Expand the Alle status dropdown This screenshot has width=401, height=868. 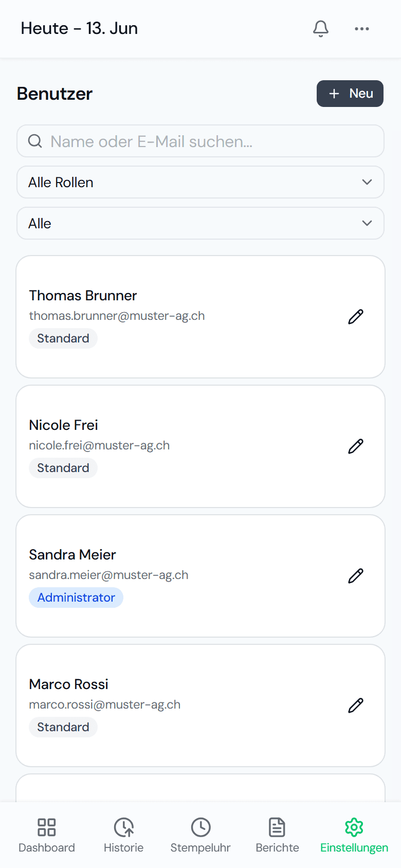click(200, 223)
